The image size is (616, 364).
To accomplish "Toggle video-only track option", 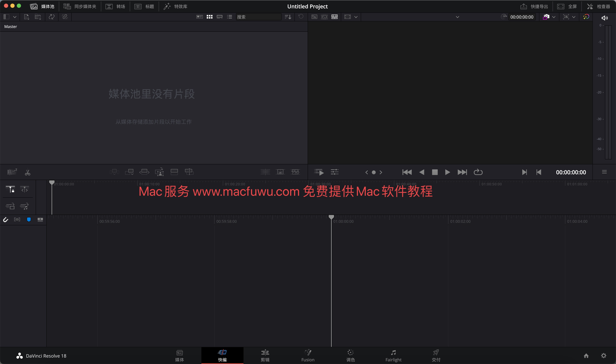I will 10,206.
